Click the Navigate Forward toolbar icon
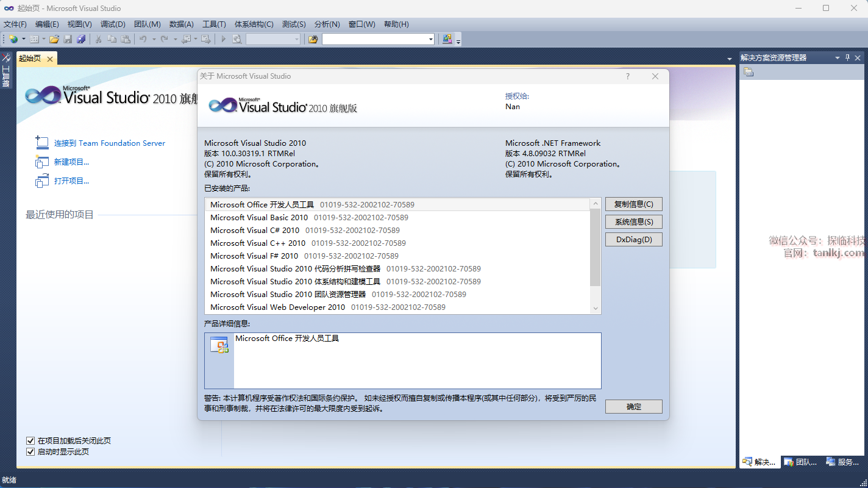The width and height of the screenshot is (868, 488). tap(206, 39)
